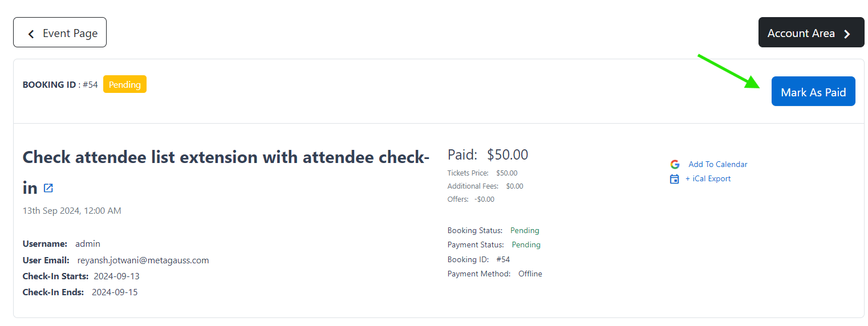Click the BOOKING ID #54 header text

coord(60,84)
